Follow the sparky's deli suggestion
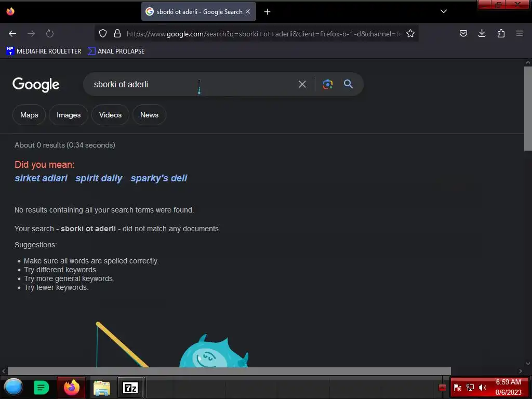Image resolution: width=532 pixels, height=399 pixels. tap(159, 178)
